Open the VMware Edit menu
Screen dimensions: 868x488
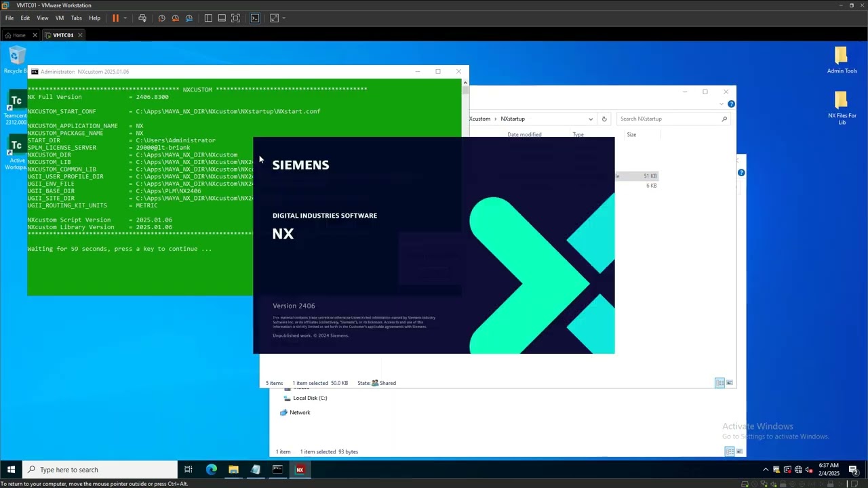click(25, 18)
